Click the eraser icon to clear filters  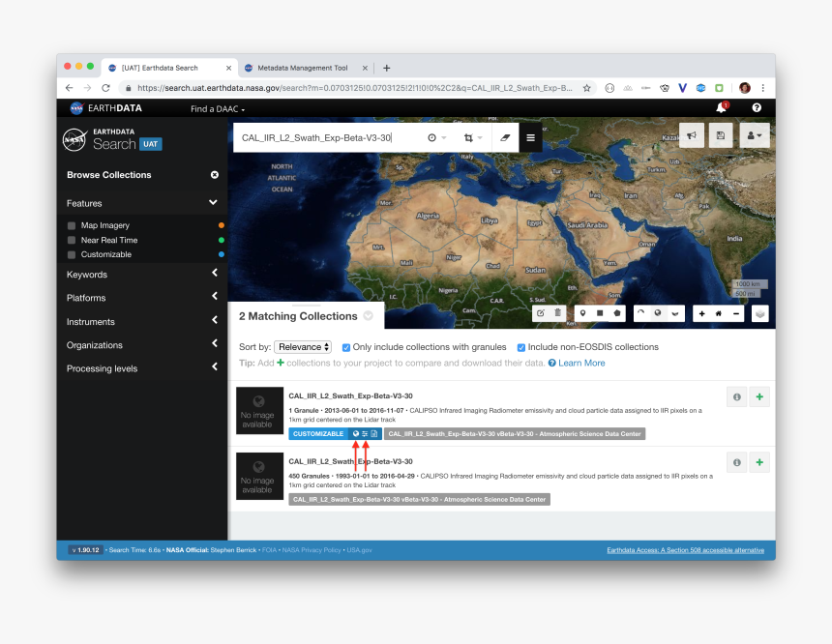coord(504,137)
